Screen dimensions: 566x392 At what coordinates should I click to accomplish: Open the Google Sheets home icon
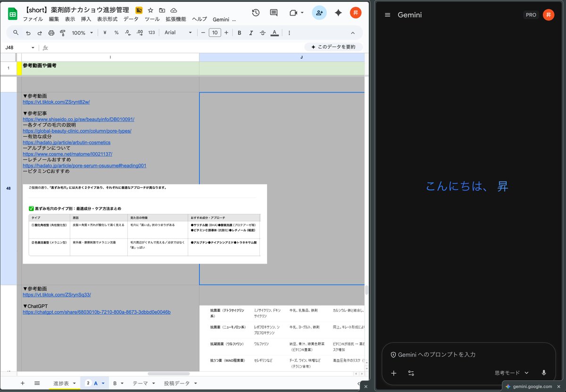click(x=13, y=14)
